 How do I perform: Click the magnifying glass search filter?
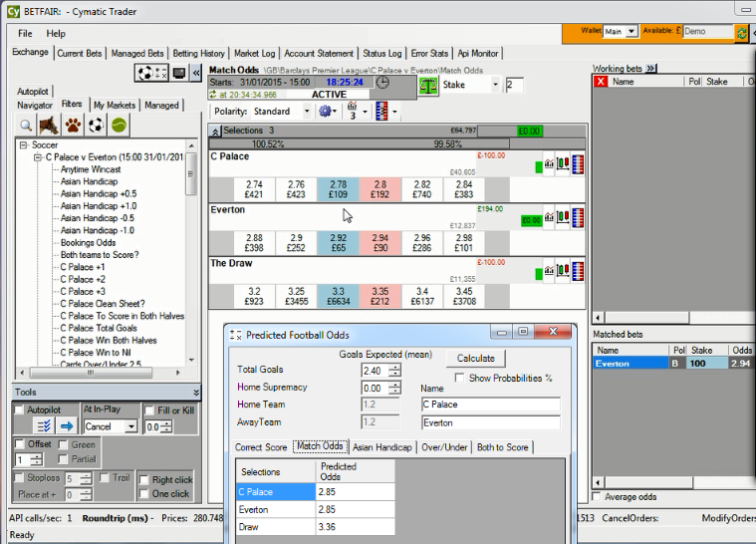click(26, 126)
